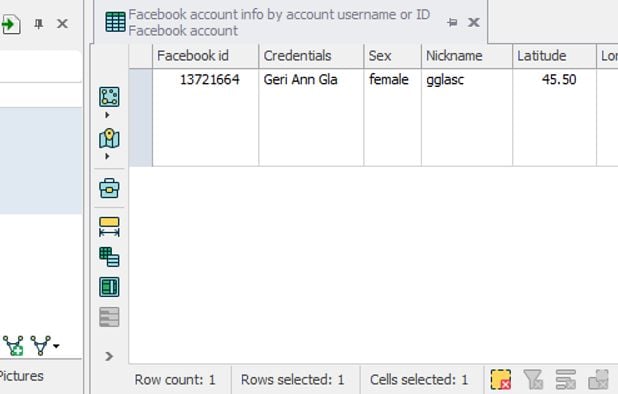Select the gglasc nickname cell
Screen dimensions: 618x394
(467, 117)
